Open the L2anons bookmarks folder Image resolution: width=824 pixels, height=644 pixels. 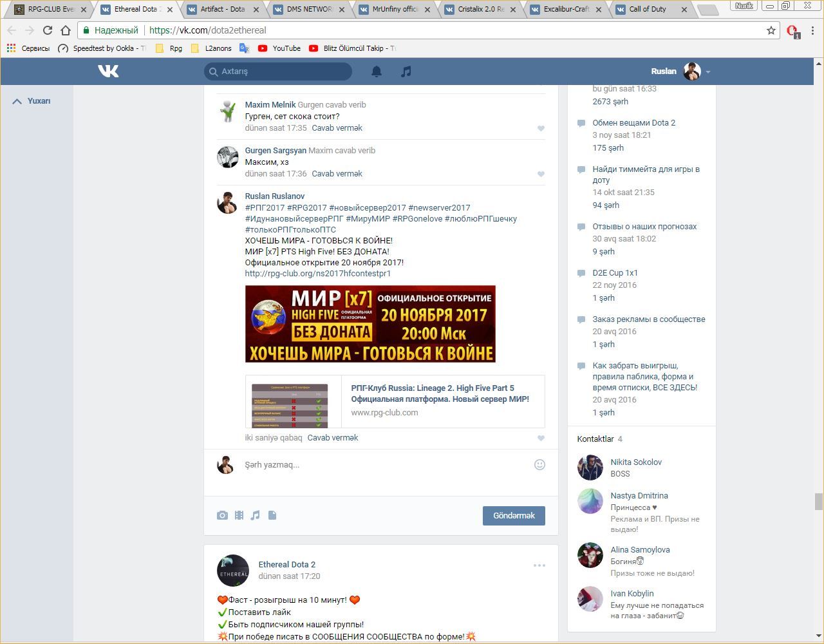pyautogui.click(x=211, y=48)
